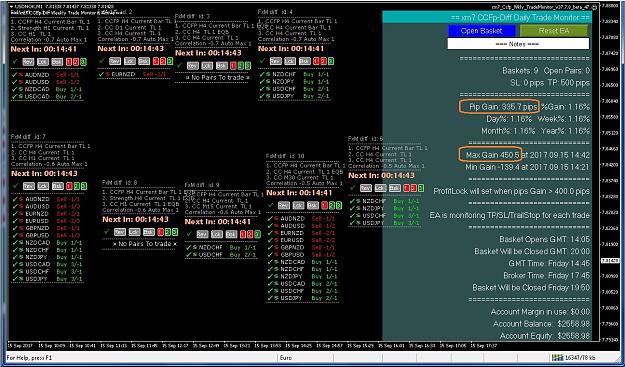625x367 pixels.
Task: Click 'Baskets: 9 Open Pairs: 0' line
Action: [546, 71]
